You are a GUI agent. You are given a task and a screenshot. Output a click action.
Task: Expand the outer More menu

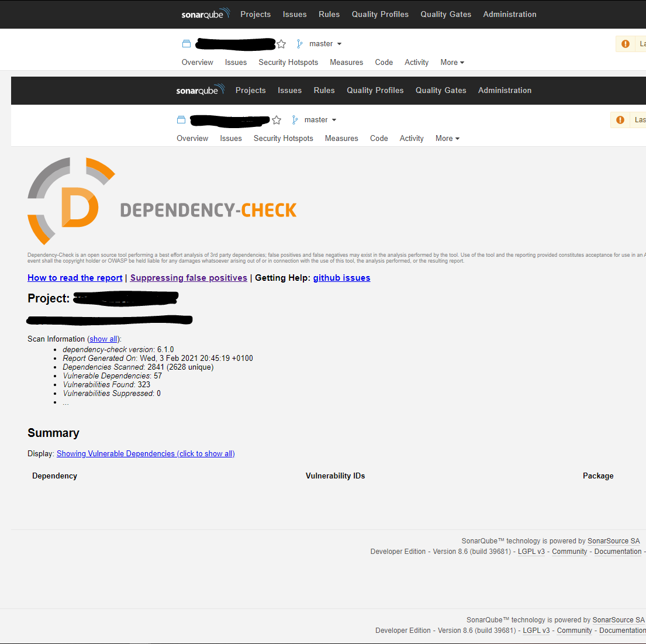(452, 62)
